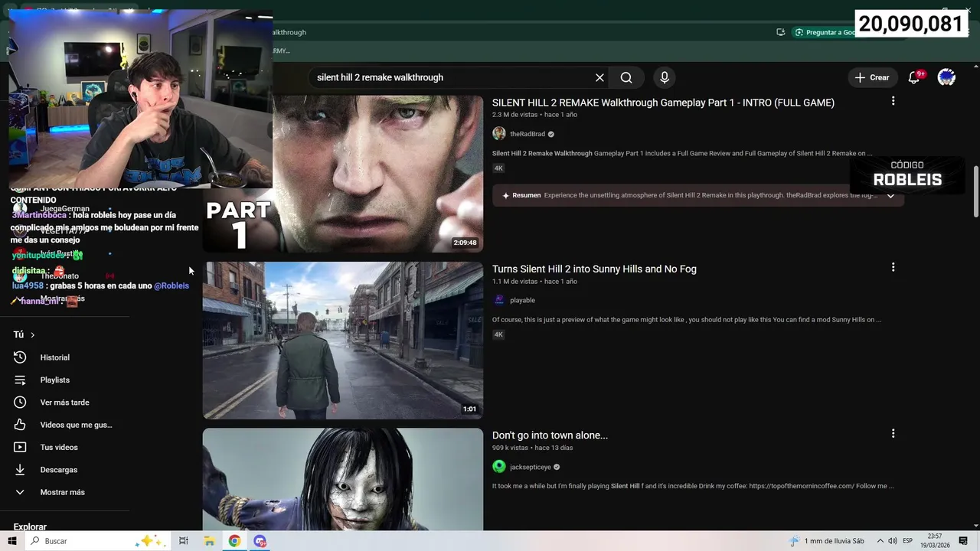Expand the Resumen summary chevron

click(890, 195)
